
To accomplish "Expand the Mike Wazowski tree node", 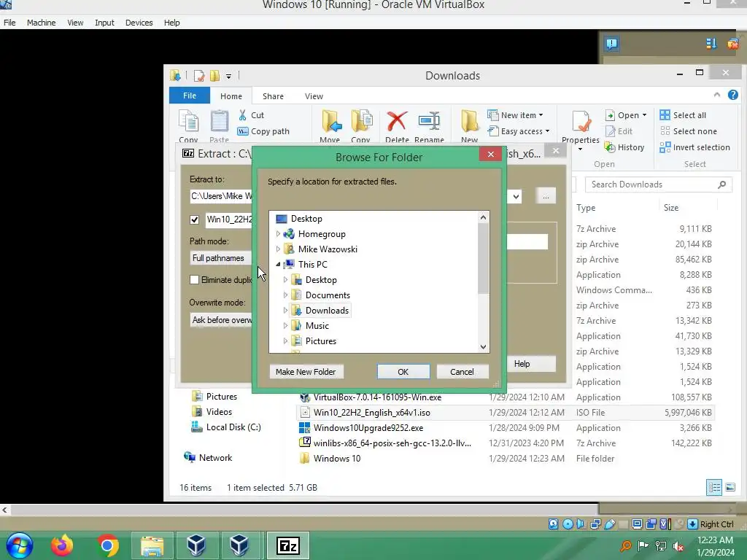I will point(278,249).
